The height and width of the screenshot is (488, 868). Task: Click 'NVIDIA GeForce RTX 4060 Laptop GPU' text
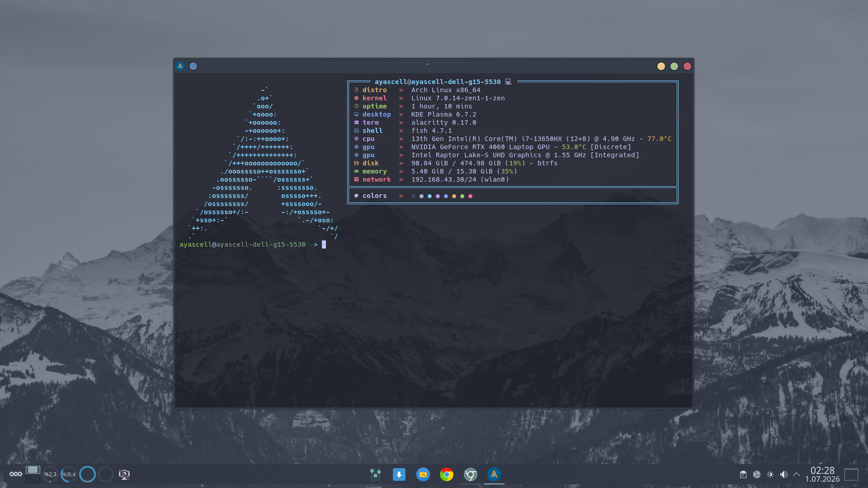(480, 147)
